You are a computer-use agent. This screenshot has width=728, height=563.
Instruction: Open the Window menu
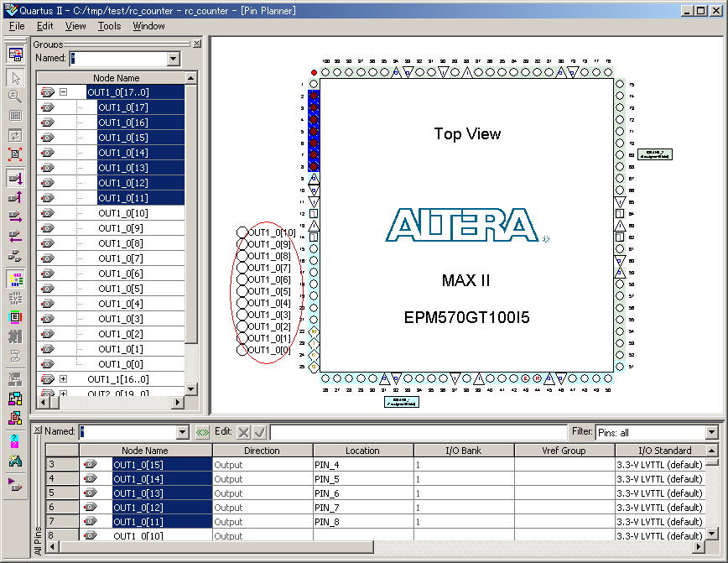coord(148,26)
